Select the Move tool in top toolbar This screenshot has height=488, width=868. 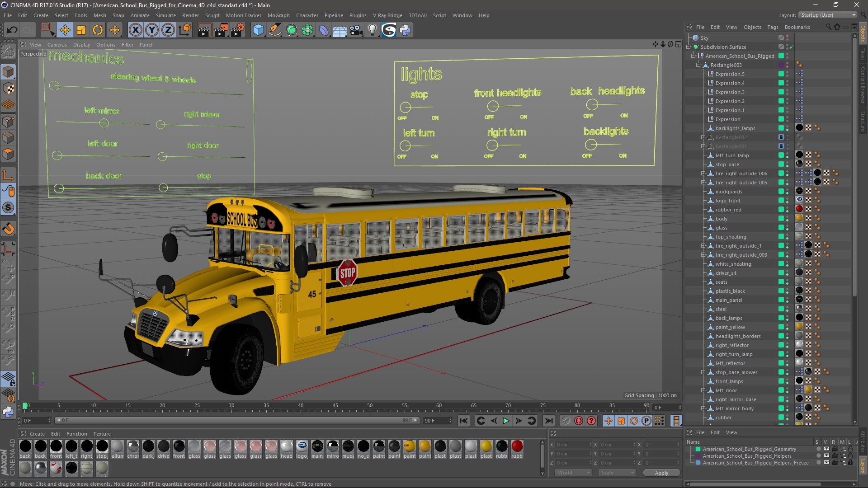[x=65, y=30]
